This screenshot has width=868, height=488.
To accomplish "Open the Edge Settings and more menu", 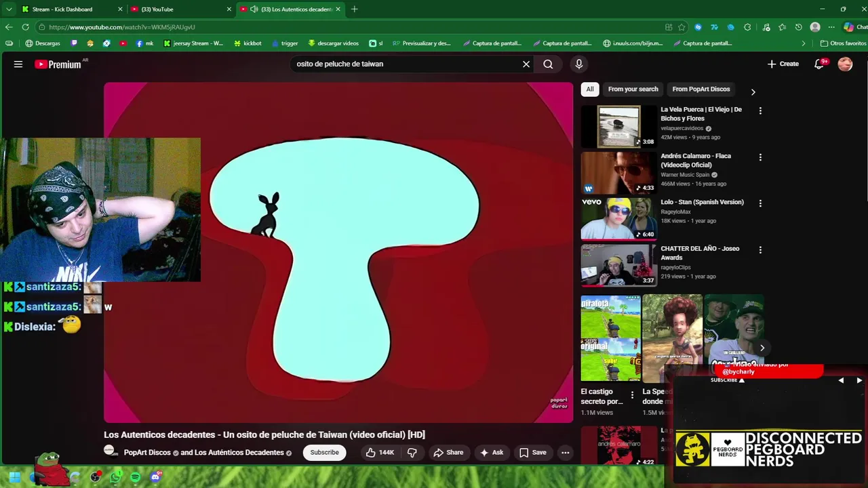I will pyautogui.click(x=831, y=27).
